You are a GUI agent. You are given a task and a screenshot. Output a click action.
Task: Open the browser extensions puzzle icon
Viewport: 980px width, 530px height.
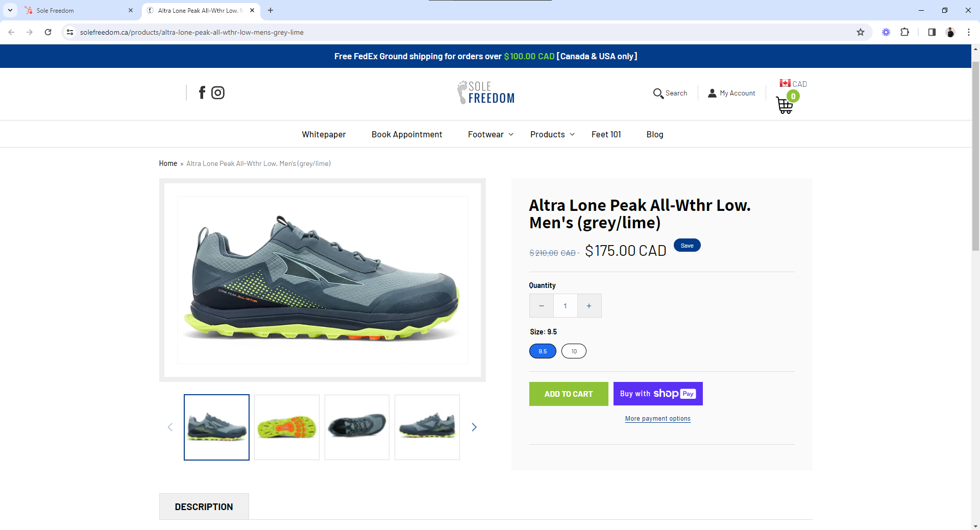pyautogui.click(x=904, y=32)
